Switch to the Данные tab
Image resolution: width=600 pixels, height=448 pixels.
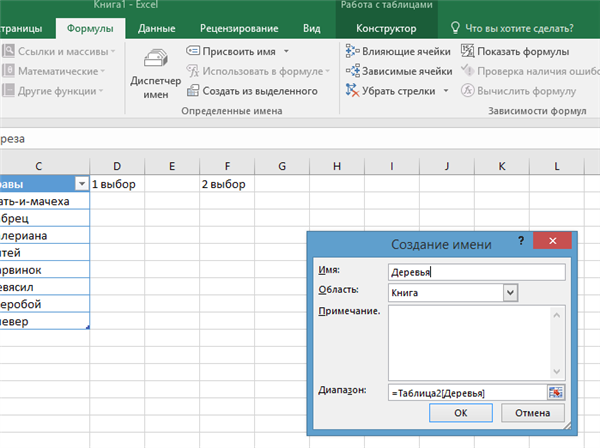[x=157, y=28]
